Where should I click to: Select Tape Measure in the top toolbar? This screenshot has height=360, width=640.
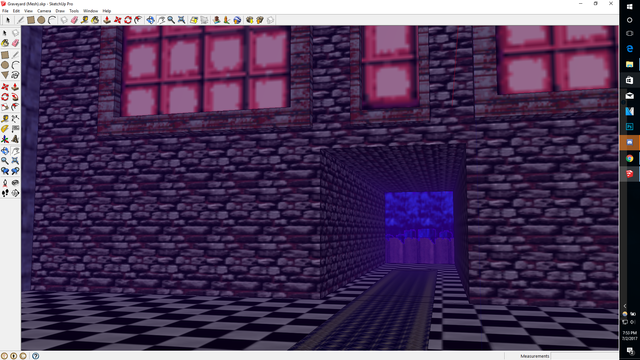84,20
